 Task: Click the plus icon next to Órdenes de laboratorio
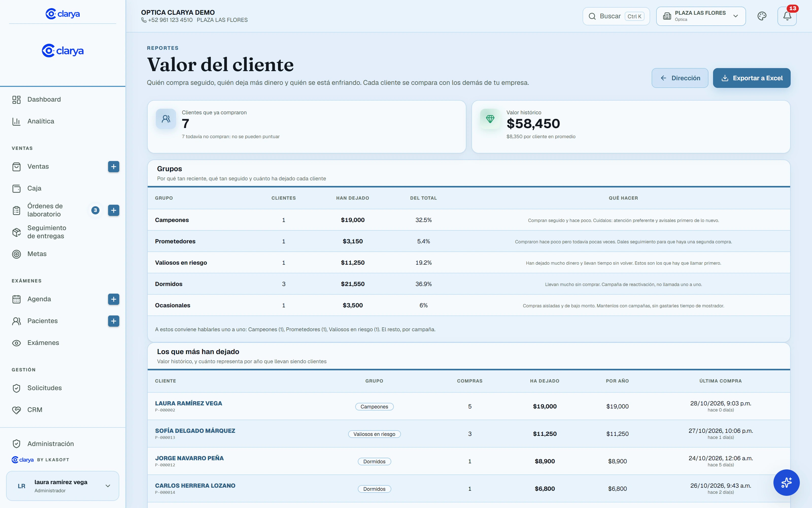[113, 210]
